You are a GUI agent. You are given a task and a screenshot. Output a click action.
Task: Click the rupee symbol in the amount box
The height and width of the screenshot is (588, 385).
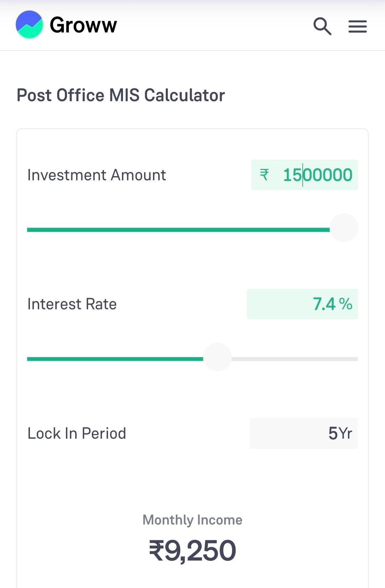pos(264,175)
